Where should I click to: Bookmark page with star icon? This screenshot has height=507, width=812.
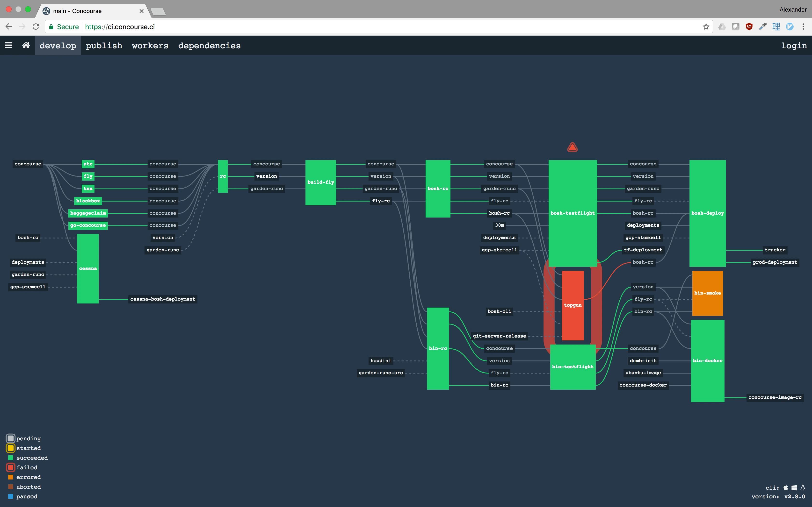point(706,27)
